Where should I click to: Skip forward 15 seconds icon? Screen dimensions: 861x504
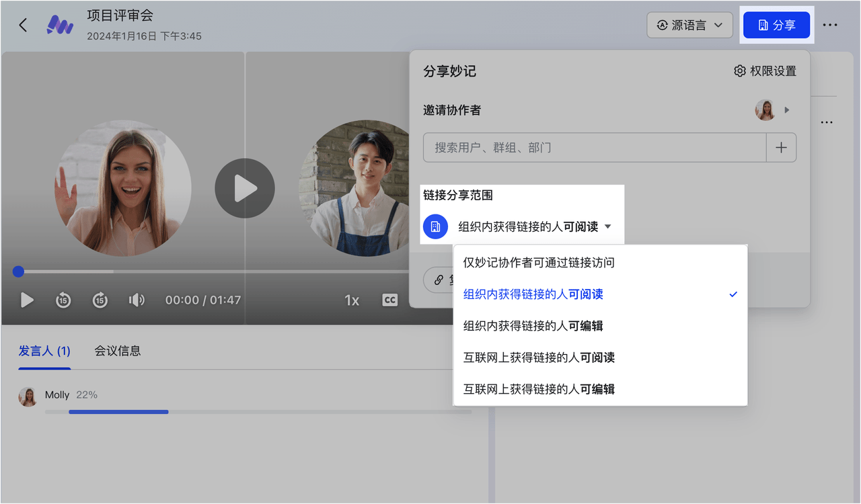coord(100,300)
